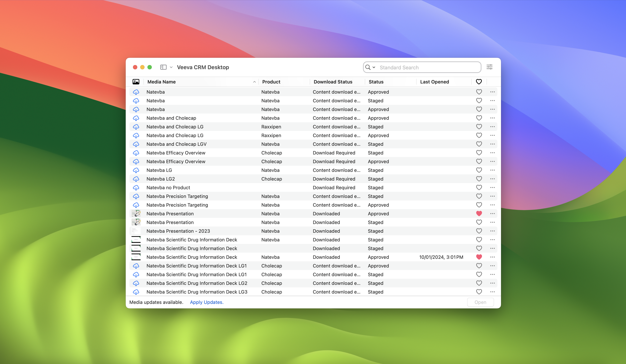Click the Open button
626x364 pixels.
click(x=480, y=302)
